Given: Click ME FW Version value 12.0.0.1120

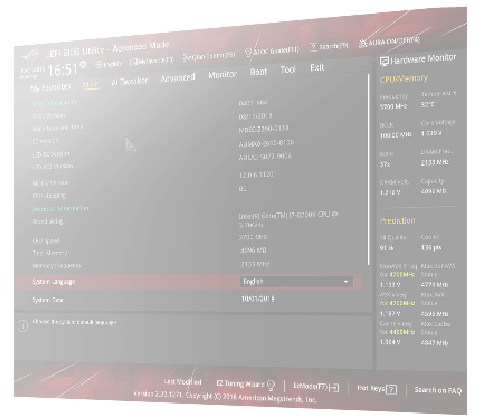Looking at the screenshot, I should pos(256,175).
